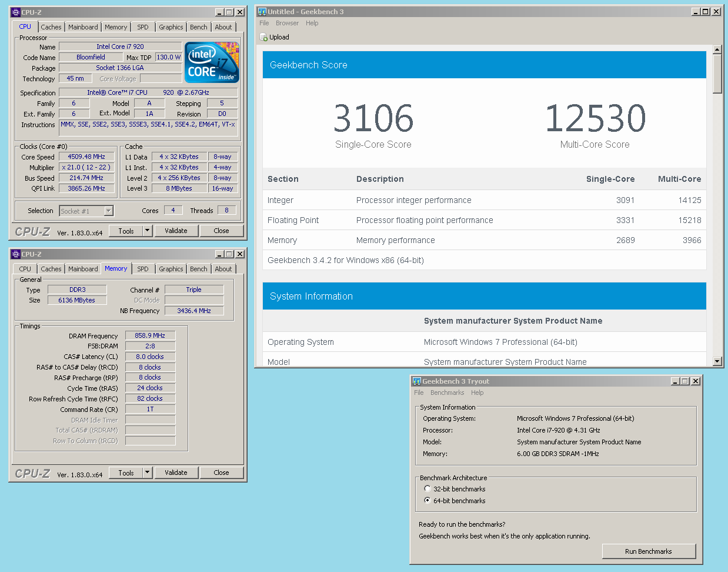Image resolution: width=728 pixels, height=572 pixels.
Task: Click Tools button in top CPU-Z window
Action: (x=126, y=231)
